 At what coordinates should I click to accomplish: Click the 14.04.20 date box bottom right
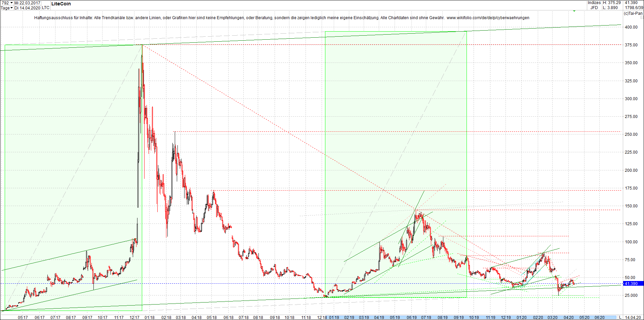(x=633, y=317)
